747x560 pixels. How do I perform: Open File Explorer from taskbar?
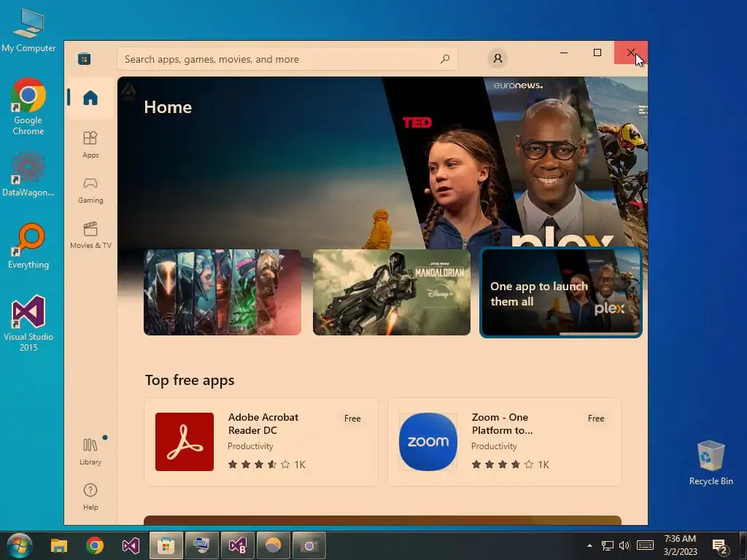tap(59, 545)
